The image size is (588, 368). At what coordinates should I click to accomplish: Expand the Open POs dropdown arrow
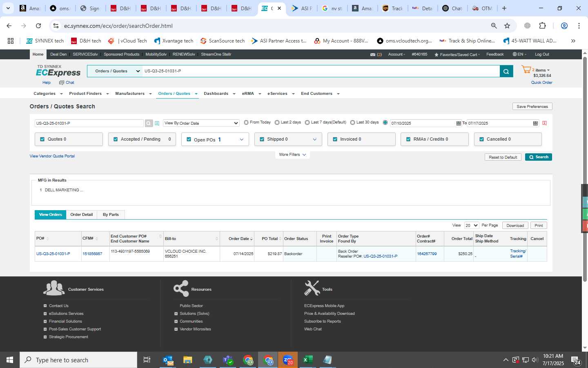point(241,139)
